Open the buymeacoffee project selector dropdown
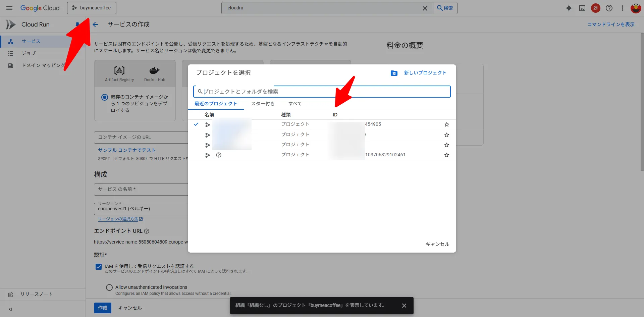The width and height of the screenshot is (644, 317). tap(92, 8)
